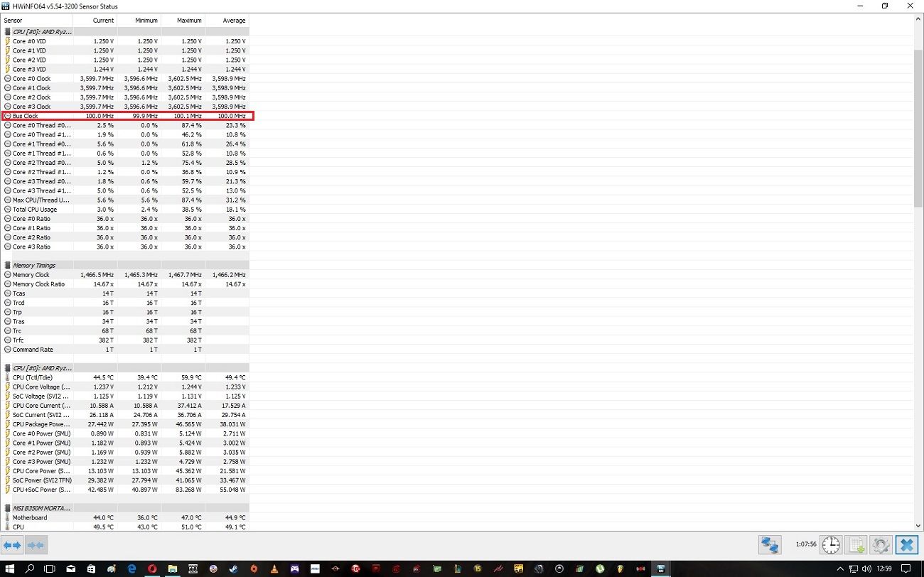924x577 pixels.
Task: Select the Memory Timings group header
Action: (124, 265)
